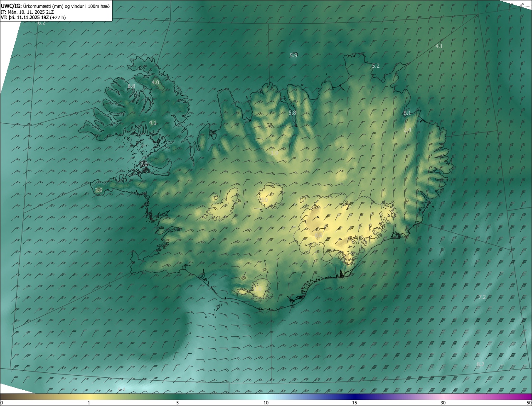Select the IT: Mán. 10. 11. 2025 21Z line
Screen dimensions: 532x406
(x=27, y=12)
